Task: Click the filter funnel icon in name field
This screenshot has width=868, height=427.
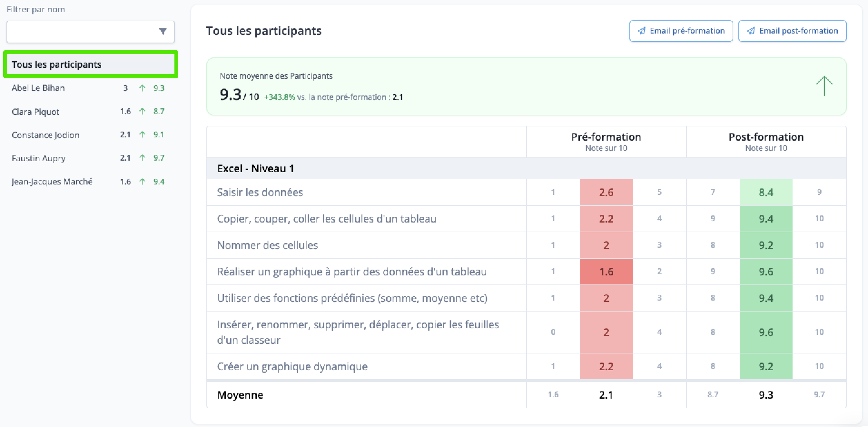Action: [x=163, y=31]
